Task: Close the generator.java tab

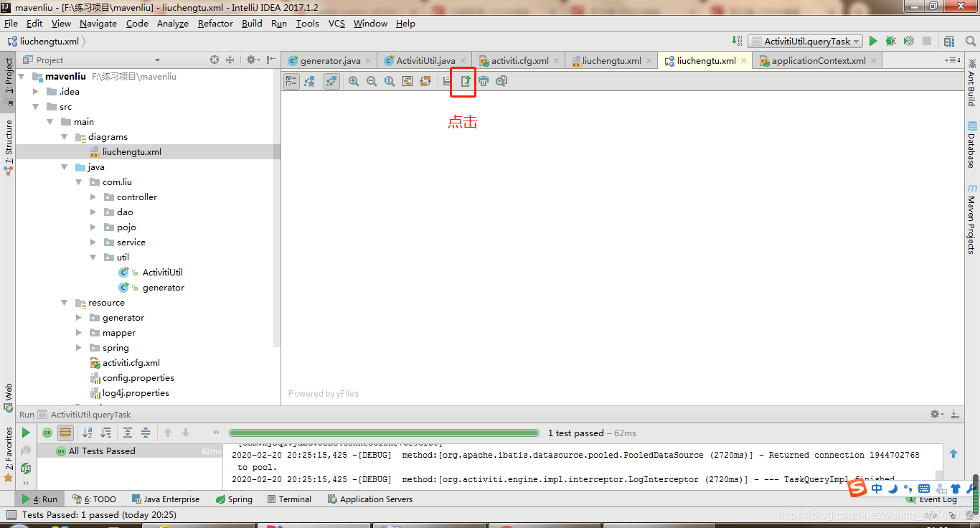Action: 368,61
